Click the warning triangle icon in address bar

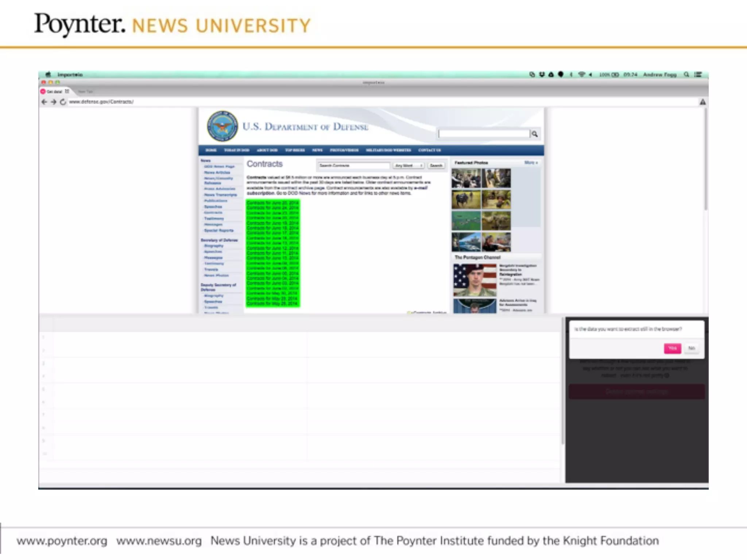click(x=703, y=102)
